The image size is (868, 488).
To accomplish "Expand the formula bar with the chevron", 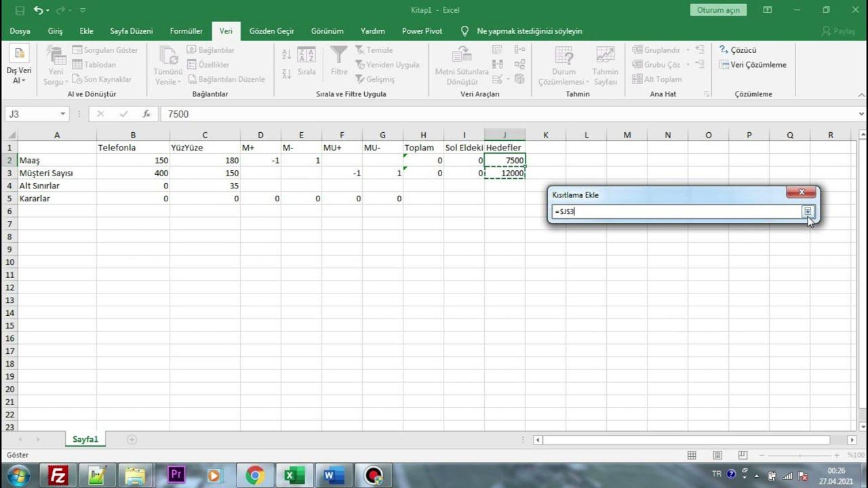I will [x=861, y=114].
